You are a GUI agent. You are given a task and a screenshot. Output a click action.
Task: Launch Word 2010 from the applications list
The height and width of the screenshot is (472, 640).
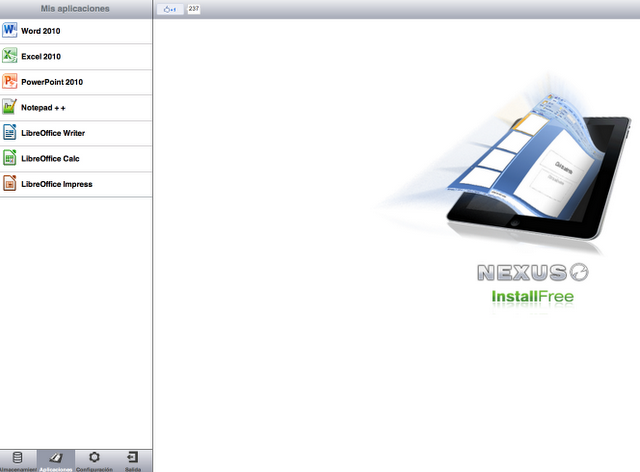point(76,31)
